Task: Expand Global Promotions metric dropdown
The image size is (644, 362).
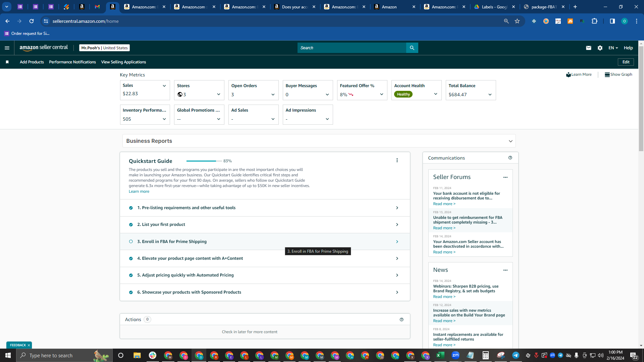Action: pyautogui.click(x=219, y=119)
